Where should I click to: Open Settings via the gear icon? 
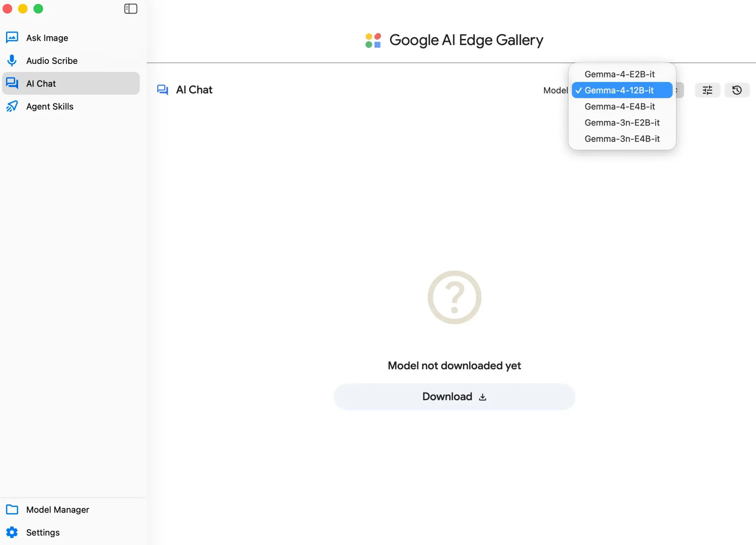12,532
